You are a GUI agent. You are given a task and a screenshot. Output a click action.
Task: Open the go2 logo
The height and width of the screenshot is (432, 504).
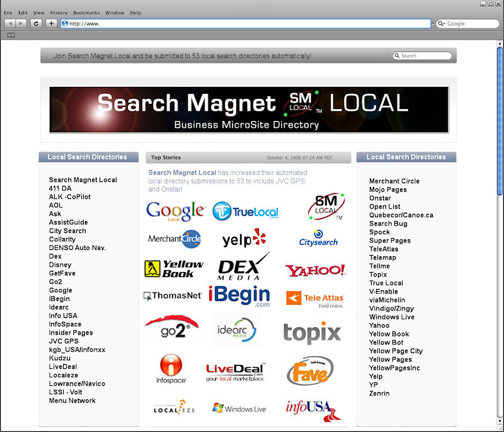pos(171,327)
